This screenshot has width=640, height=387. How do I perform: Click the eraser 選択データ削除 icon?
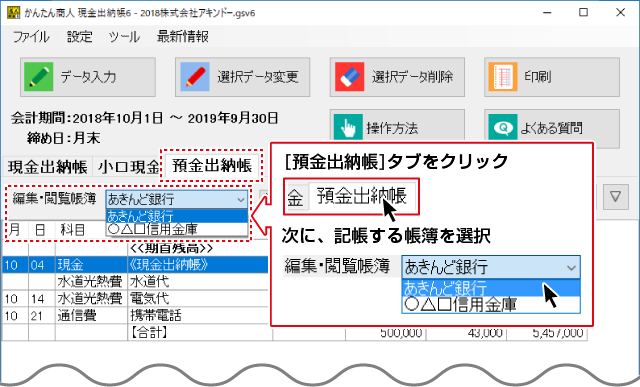tap(349, 76)
